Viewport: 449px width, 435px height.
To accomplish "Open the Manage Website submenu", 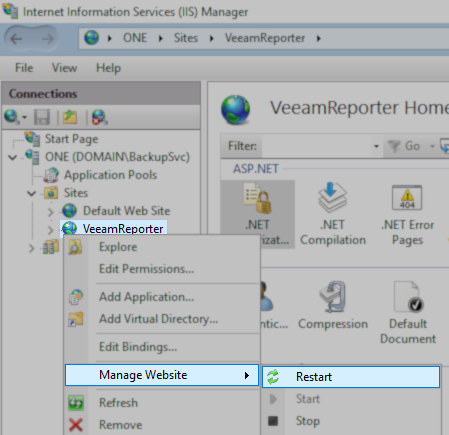I will point(162,375).
